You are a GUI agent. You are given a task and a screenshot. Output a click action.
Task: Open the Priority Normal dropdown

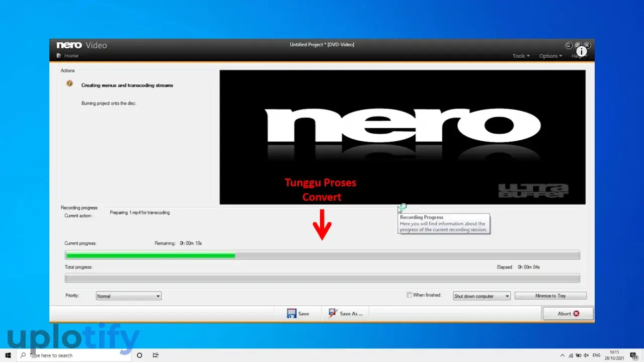128,296
